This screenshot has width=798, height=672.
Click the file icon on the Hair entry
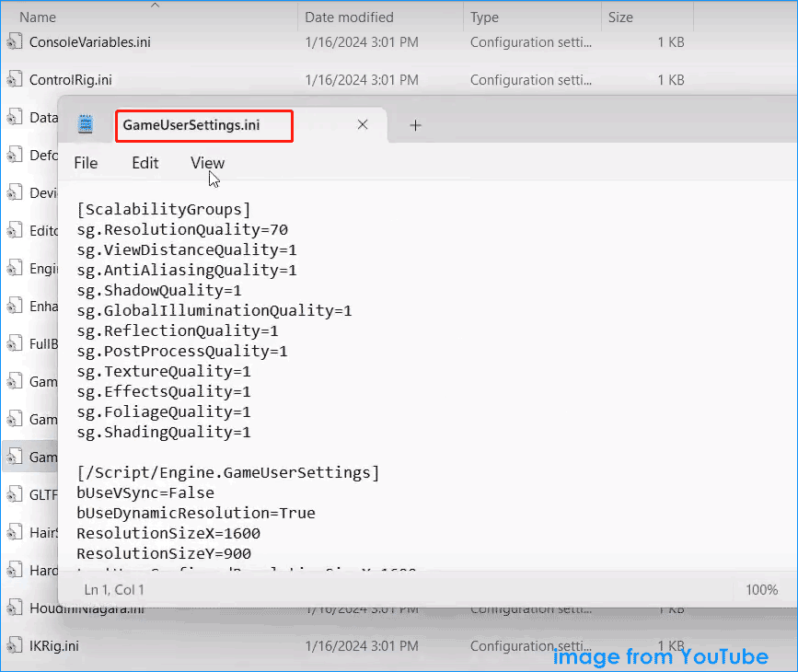coord(14,532)
